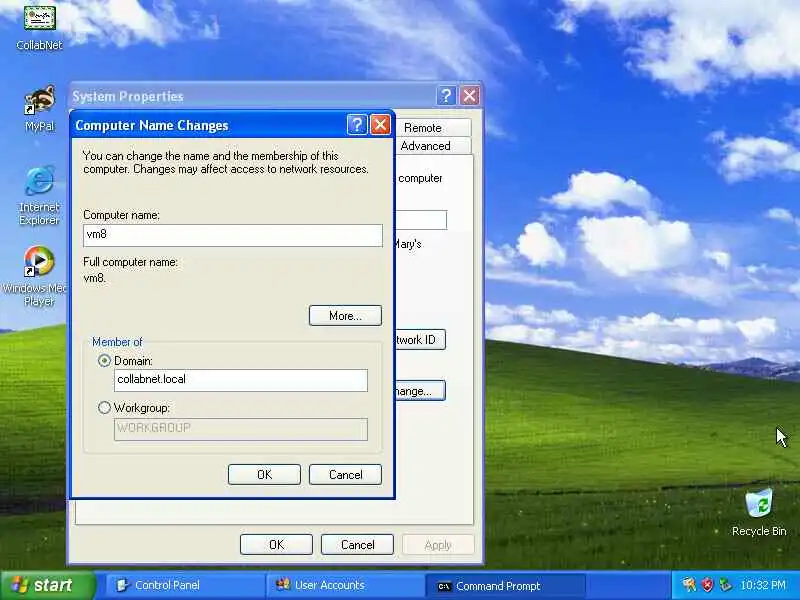Image resolution: width=800 pixels, height=600 pixels.
Task: Select the Windows Media Player shortcut
Action: tap(36, 276)
